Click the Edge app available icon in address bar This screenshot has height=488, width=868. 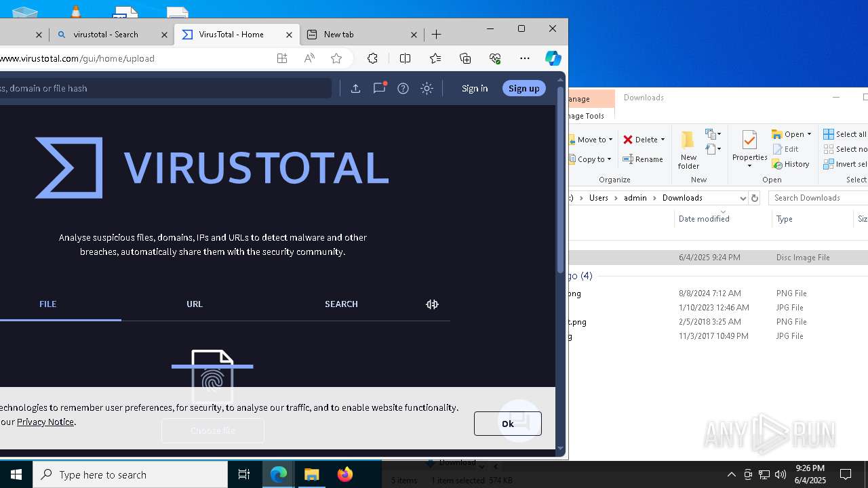click(x=282, y=58)
